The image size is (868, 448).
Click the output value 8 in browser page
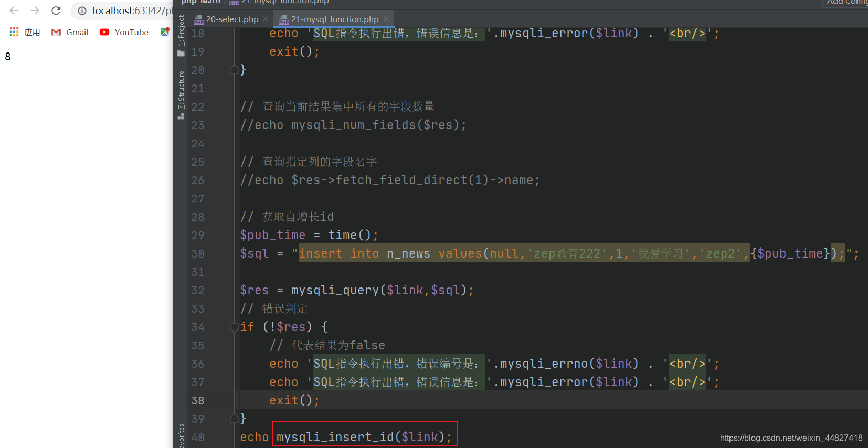click(x=8, y=57)
